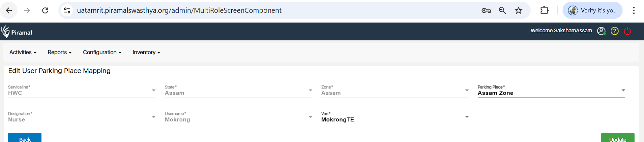Open the browser extensions puzzle icon
This screenshot has height=142, width=644.
(544, 10)
